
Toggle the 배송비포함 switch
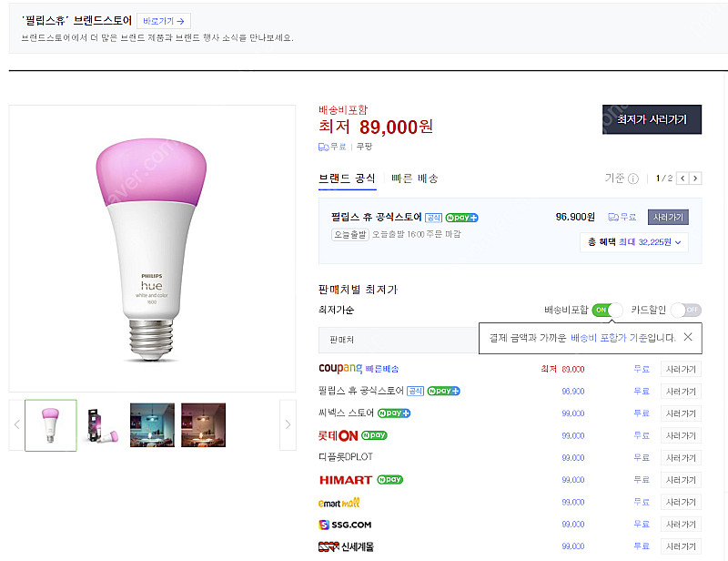point(607,311)
